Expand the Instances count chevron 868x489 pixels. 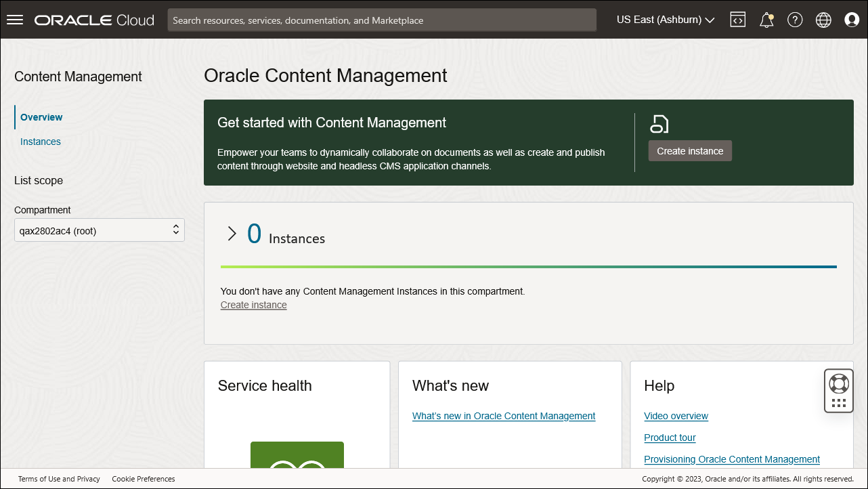(232, 233)
